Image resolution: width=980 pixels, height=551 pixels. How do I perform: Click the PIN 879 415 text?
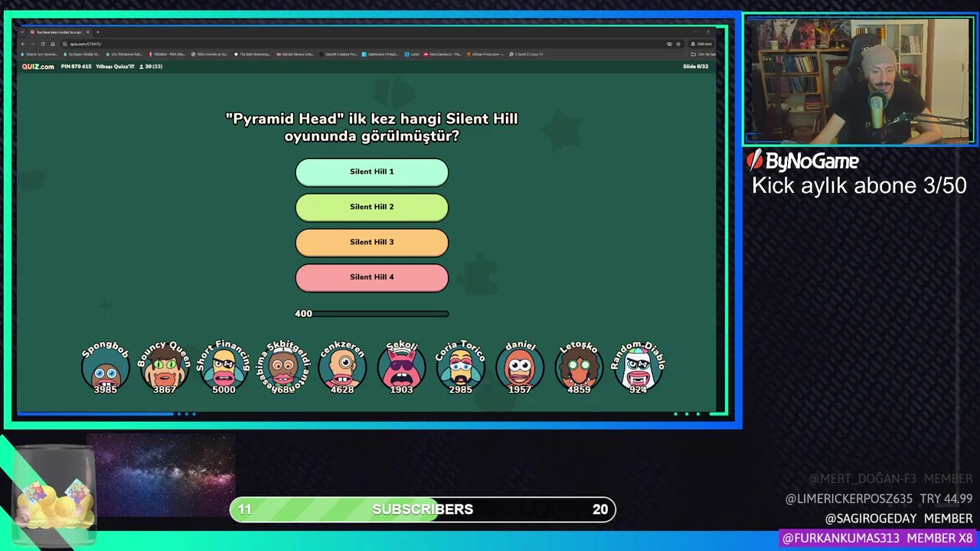76,67
